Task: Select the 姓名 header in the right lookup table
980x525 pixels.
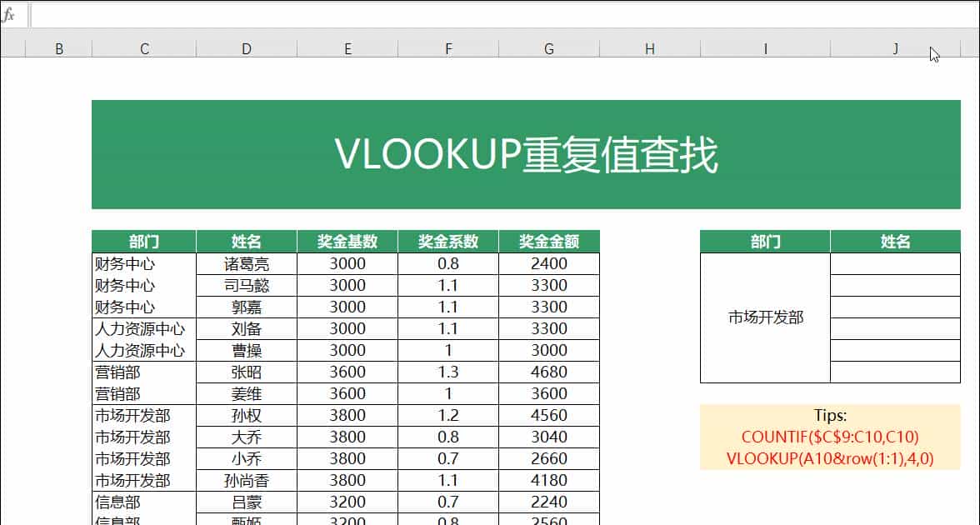Action: [x=894, y=241]
